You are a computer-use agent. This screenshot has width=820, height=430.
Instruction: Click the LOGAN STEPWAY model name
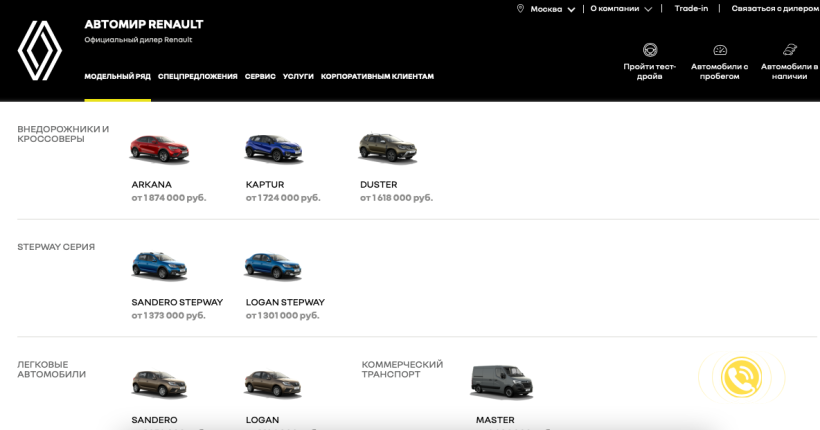pyautogui.click(x=286, y=302)
